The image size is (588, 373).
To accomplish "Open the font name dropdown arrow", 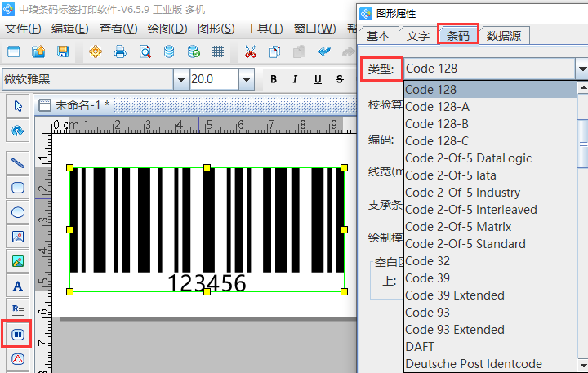I will (x=180, y=79).
